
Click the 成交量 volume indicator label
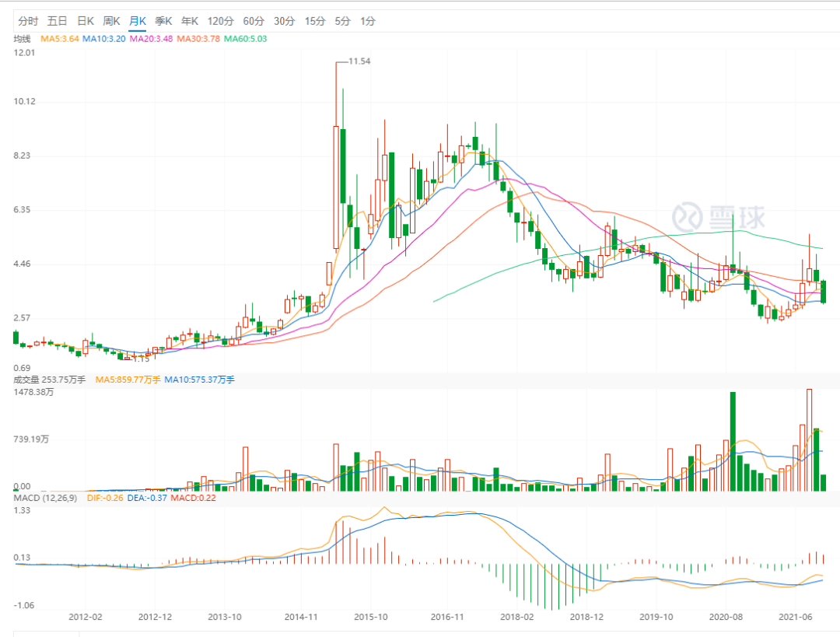click(22, 380)
